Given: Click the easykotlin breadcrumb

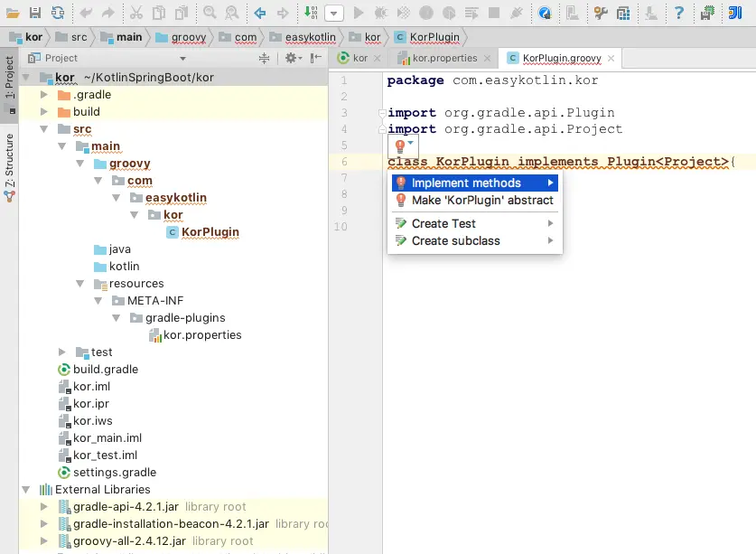Looking at the screenshot, I should [x=303, y=37].
